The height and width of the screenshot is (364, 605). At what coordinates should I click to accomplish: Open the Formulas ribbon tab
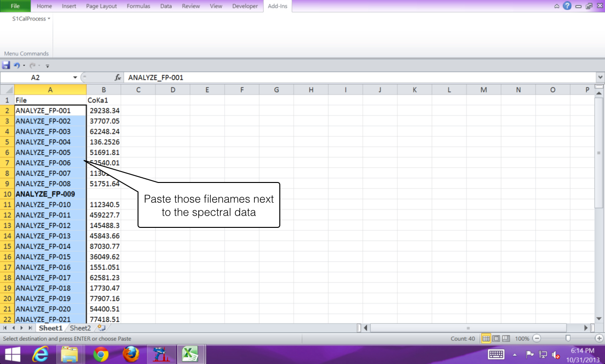point(138,6)
